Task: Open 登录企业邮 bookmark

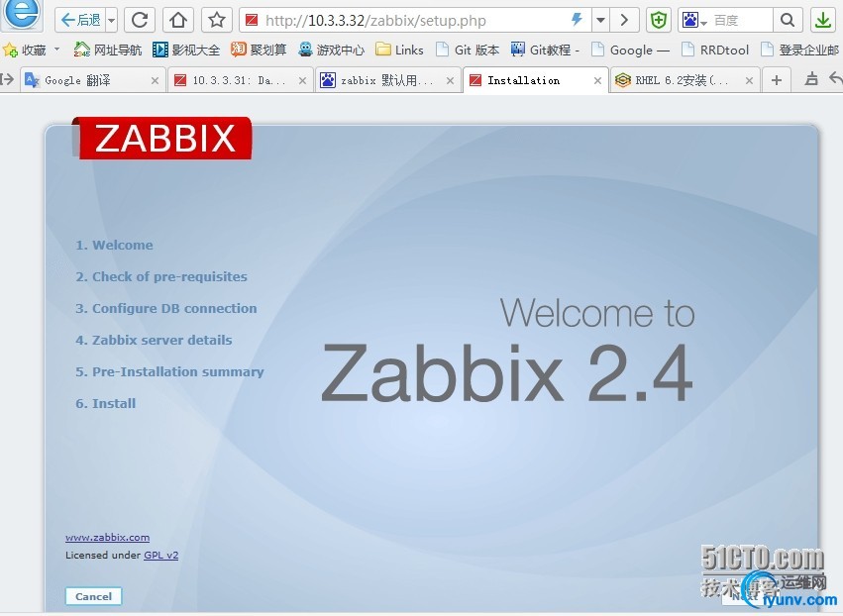Action: coord(800,50)
